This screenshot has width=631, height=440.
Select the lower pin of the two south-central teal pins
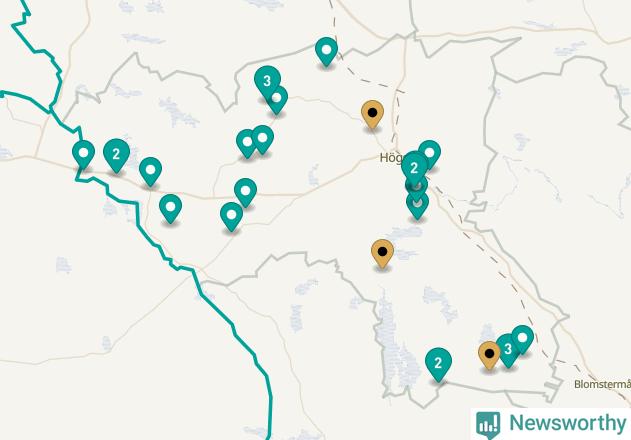231,216
